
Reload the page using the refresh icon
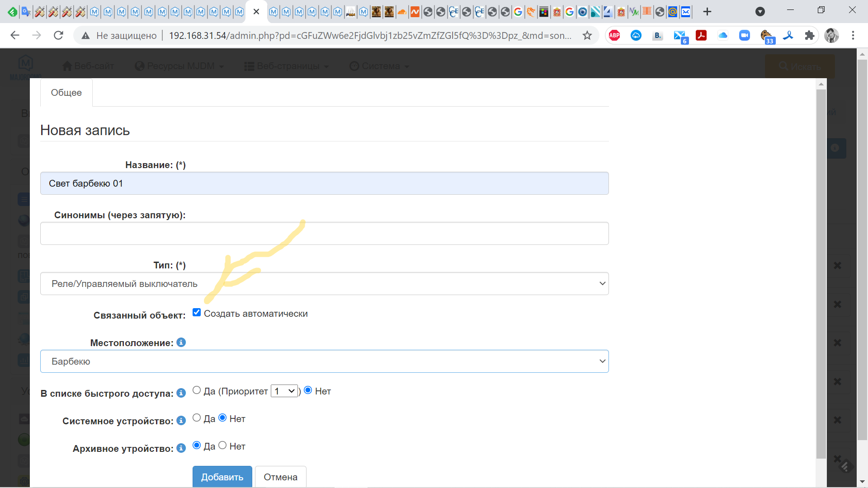[x=58, y=35]
